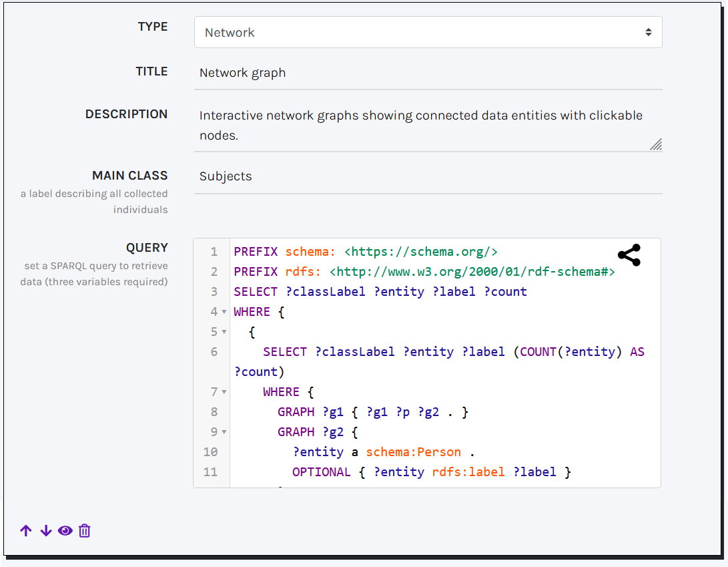The height and width of the screenshot is (567, 728).
Task: Click line number 6 in the gutter
Action: coord(214,352)
